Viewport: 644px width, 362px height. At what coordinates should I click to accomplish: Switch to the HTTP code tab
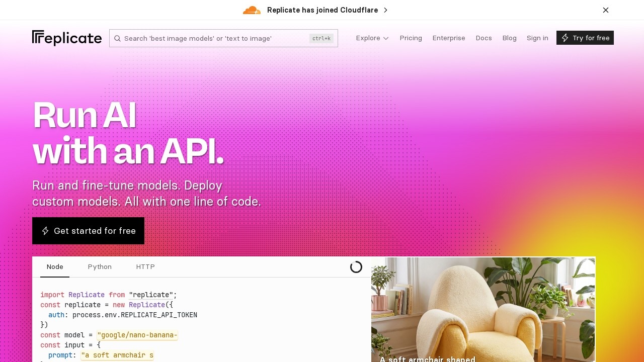point(145,267)
